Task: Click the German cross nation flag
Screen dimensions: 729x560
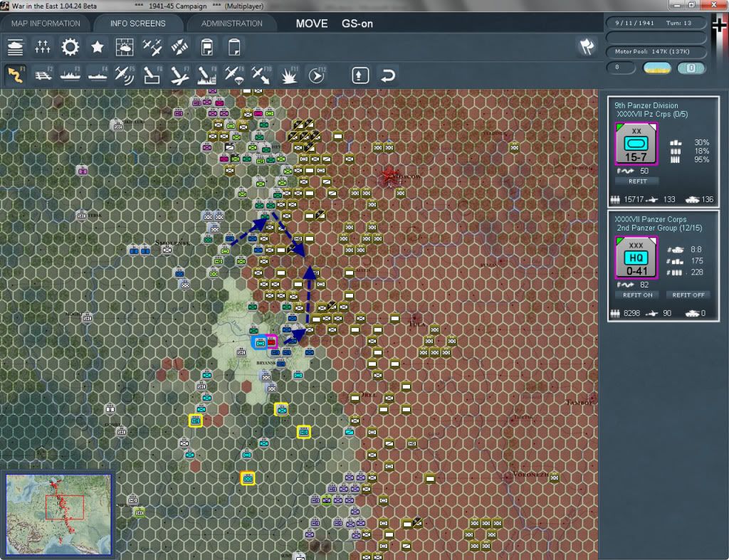Action: 719,24
